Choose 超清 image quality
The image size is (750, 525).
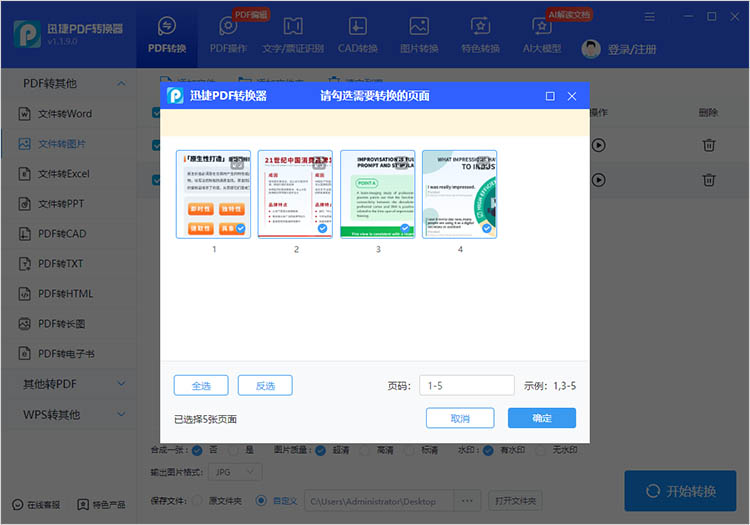coord(320,450)
